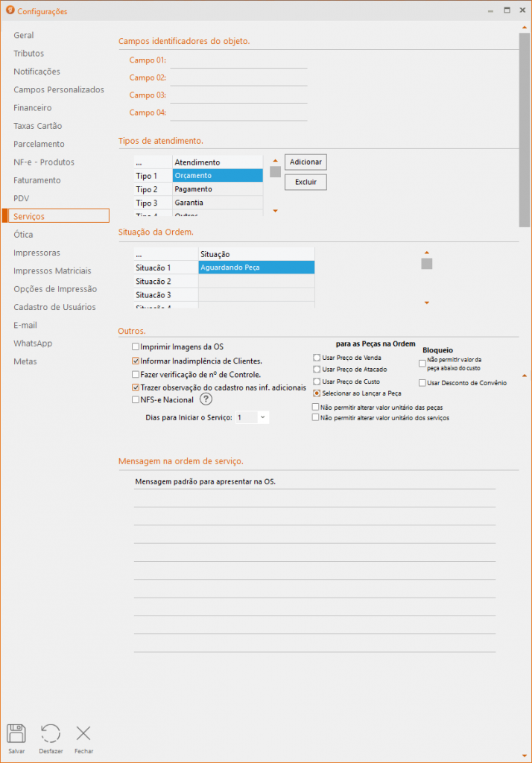Toggle Fazer verificação de nº de Controle
532x763 pixels.
pos(136,375)
